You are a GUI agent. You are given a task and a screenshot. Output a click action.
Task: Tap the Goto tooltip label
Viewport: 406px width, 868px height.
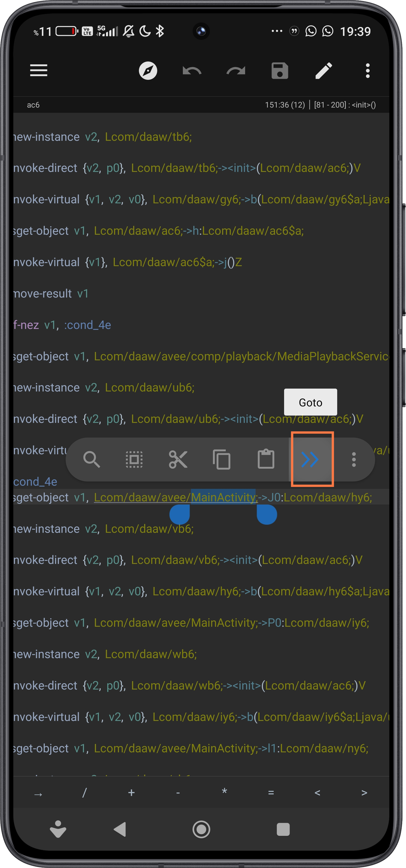[310, 402]
